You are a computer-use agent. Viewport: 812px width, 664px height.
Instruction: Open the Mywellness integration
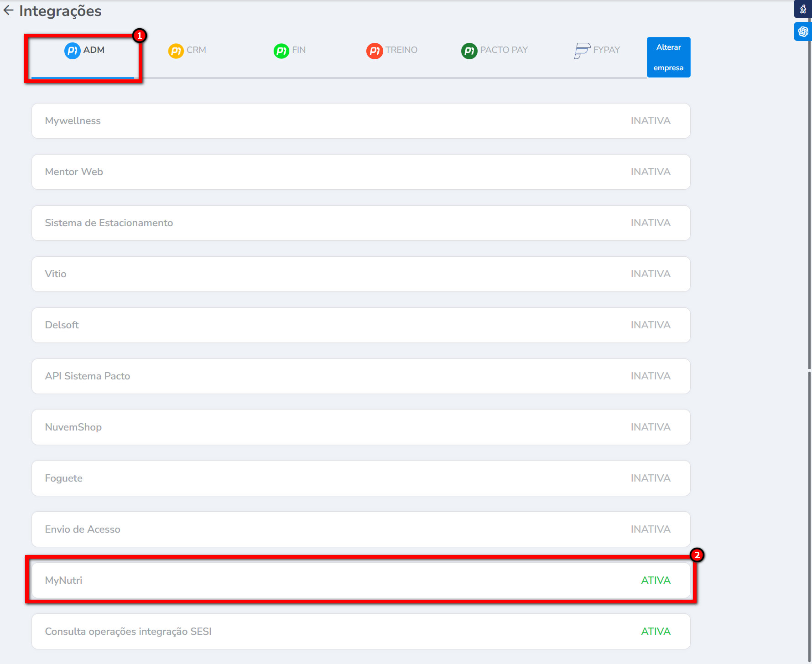pyautogui.click(x=360, y=121)
